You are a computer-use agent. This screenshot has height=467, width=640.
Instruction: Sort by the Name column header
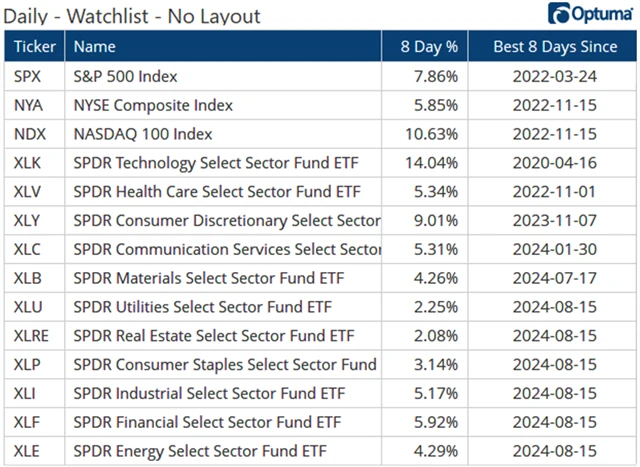coord(95,46)
